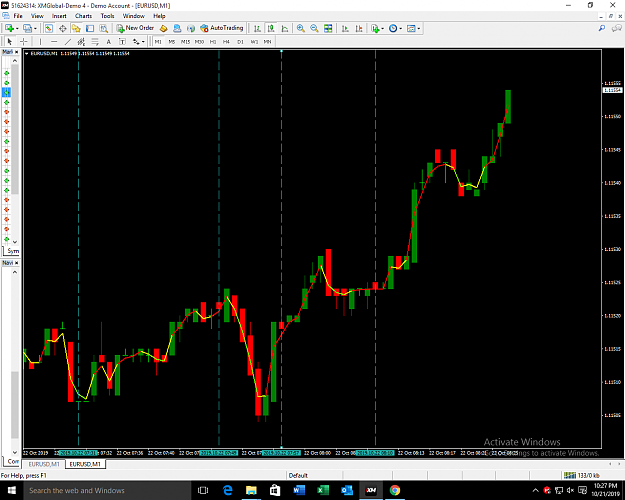Viewport: 625px width, 500px height.
Task: Select the Horizontal Line drawing tool
Action: point(54,41)
